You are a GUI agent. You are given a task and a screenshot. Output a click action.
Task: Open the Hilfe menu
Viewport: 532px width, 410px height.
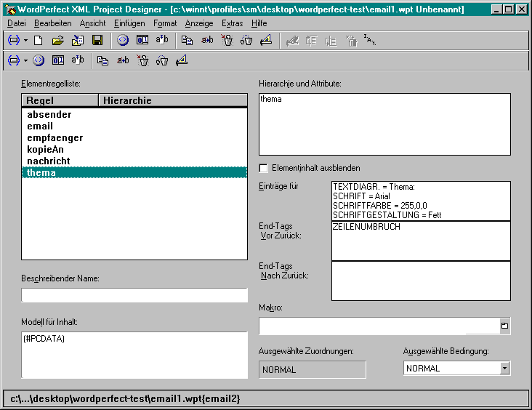coord(259,23)
